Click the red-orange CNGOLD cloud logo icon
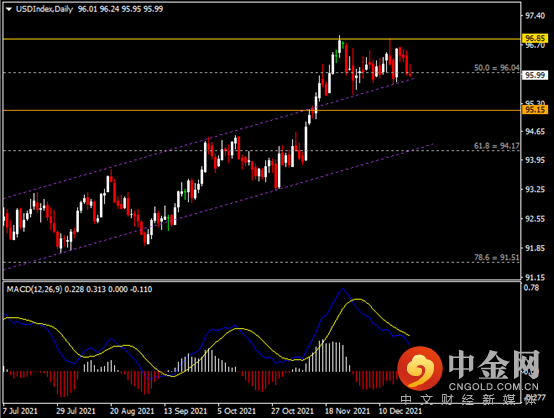The width and height of the screenshot is (554, 418). 420,368
